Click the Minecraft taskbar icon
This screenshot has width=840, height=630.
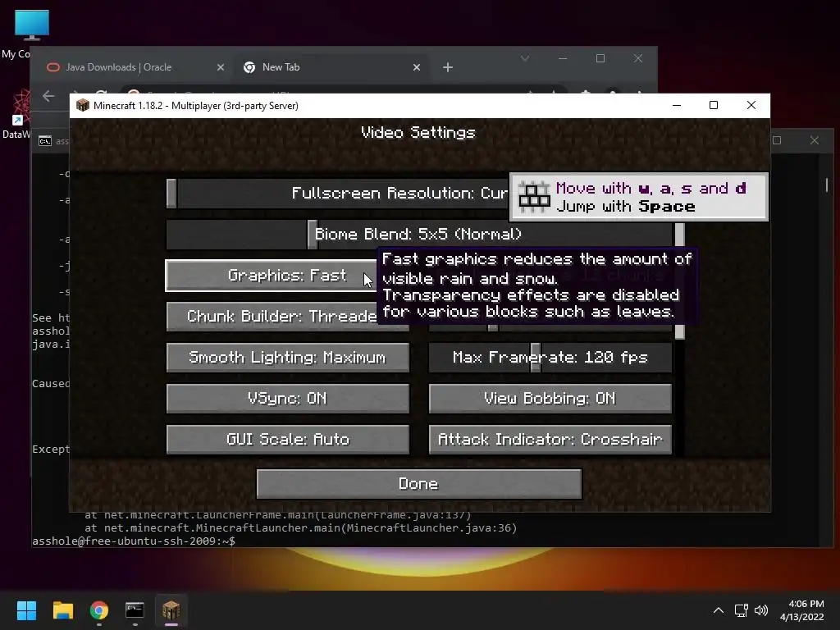tap(171, 610)
